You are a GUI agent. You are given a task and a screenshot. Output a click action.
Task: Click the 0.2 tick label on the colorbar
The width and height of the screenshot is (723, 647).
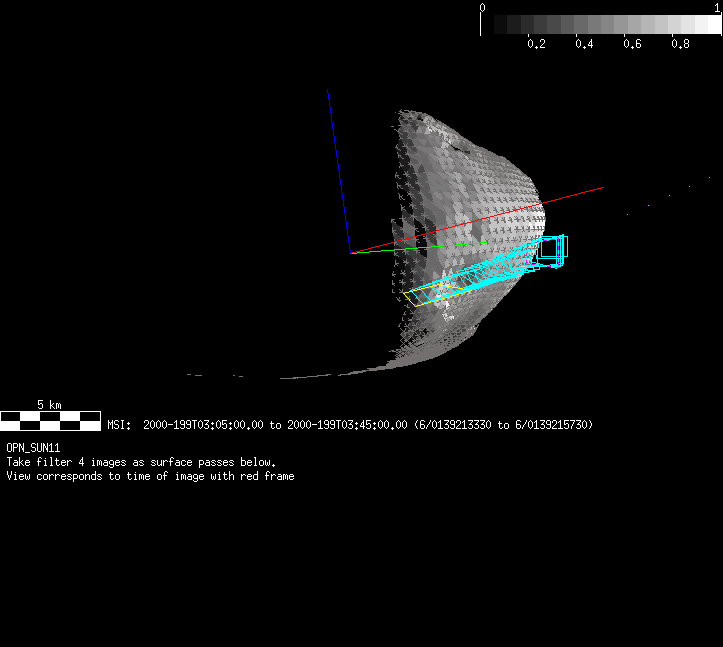coord(536,45)
